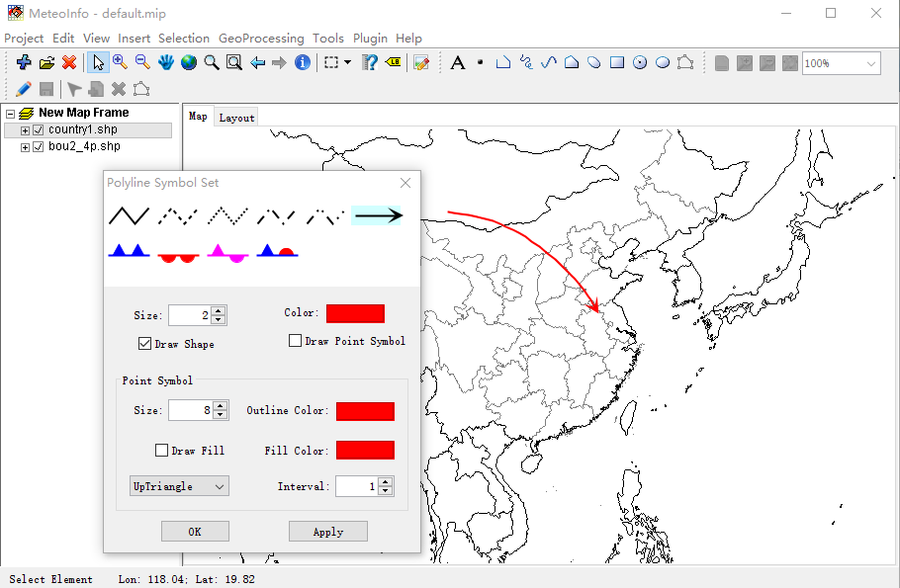
Task: Open the GeoProcessing menu
Action: 261,39
